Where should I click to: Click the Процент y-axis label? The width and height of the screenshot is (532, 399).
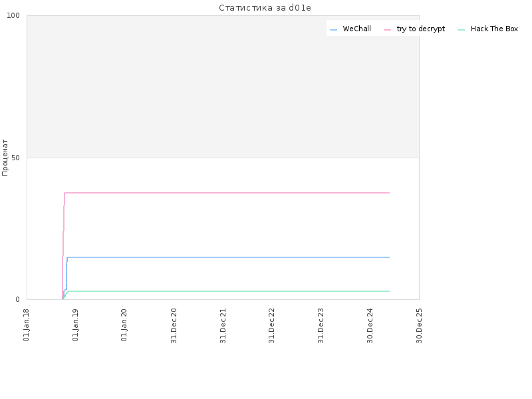coord(5,158)
